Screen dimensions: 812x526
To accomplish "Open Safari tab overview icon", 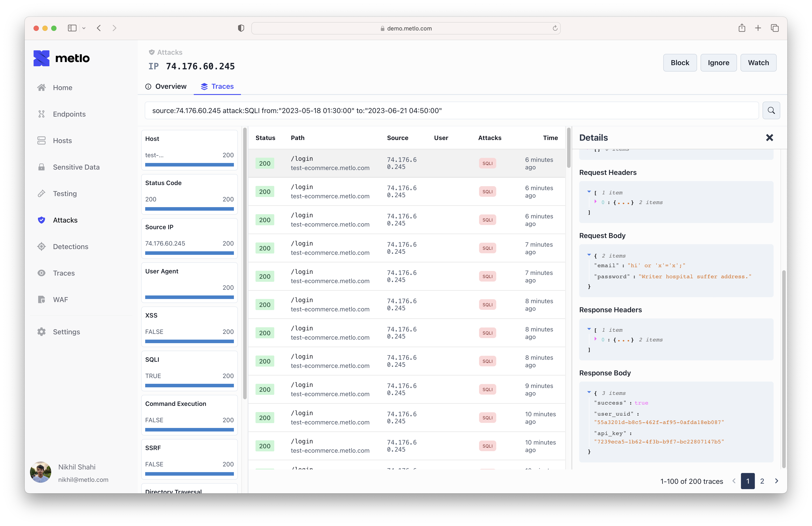I will tap(774, 28).
